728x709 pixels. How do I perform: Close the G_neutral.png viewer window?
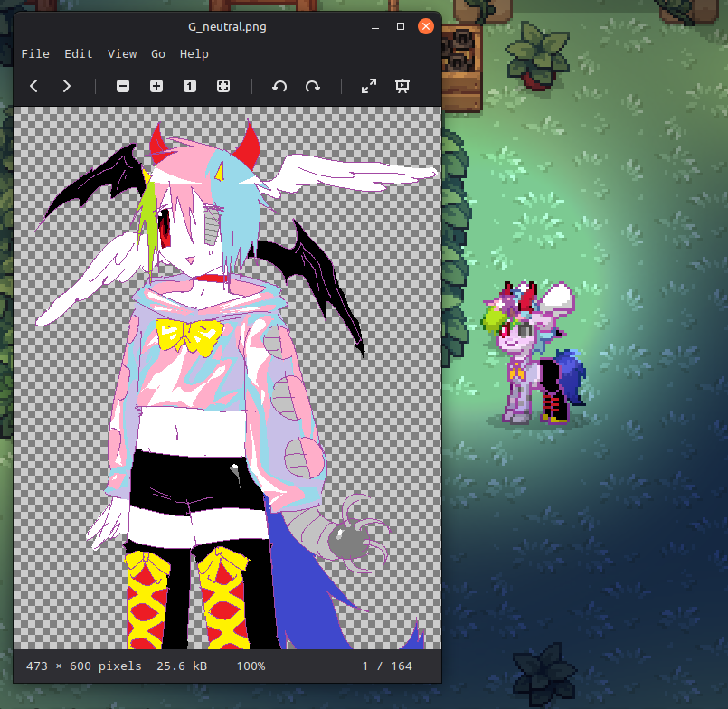(426, 26)
